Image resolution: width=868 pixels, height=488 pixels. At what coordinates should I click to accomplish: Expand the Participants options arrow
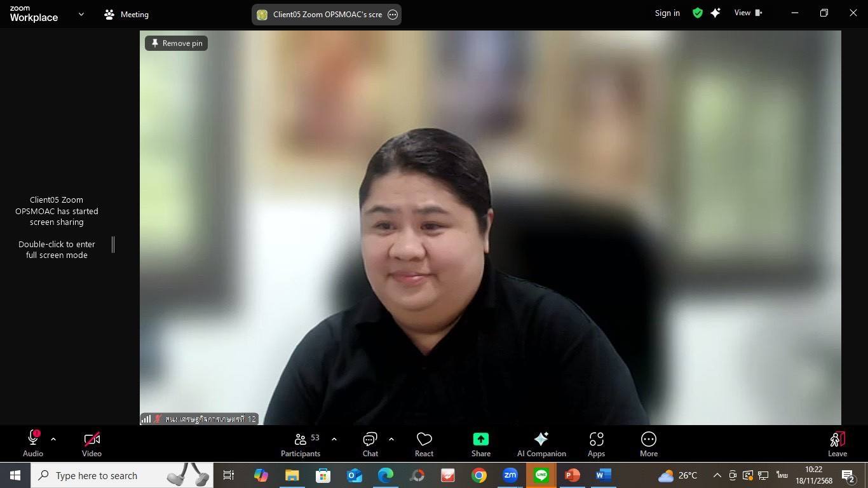point(334,439)
